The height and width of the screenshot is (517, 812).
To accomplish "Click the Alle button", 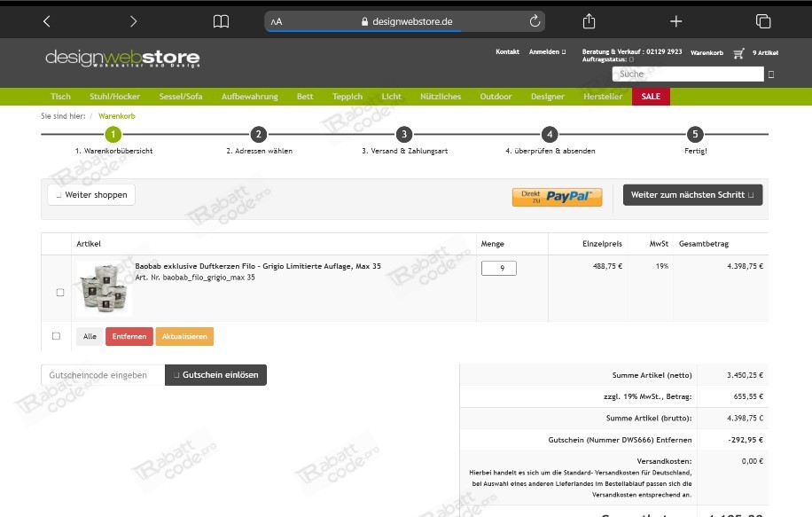I will pos(90,336).
